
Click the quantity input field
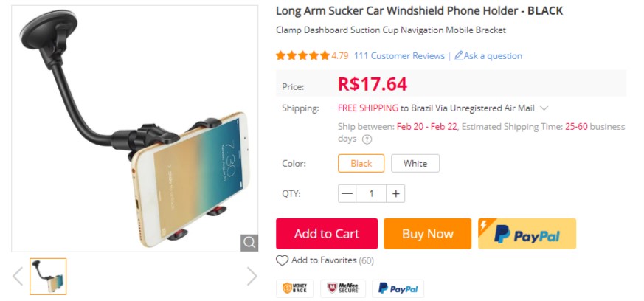[372, 193]
